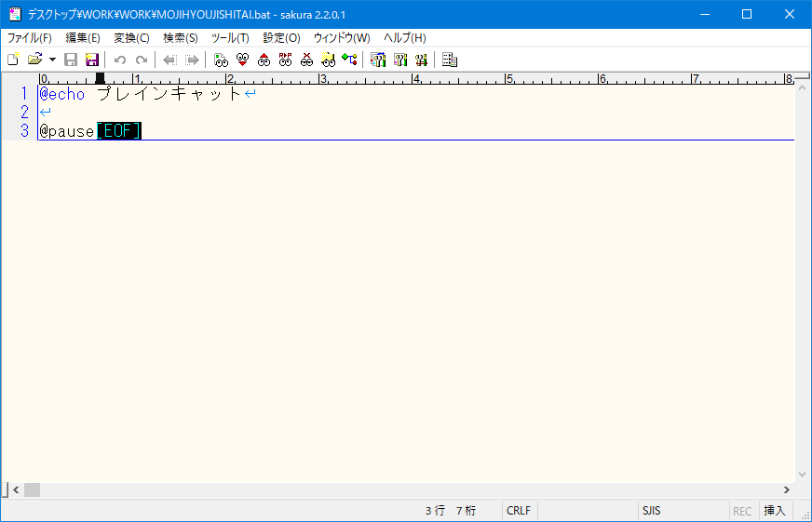Click the CRLF line ending indicator

pos(519,511)
